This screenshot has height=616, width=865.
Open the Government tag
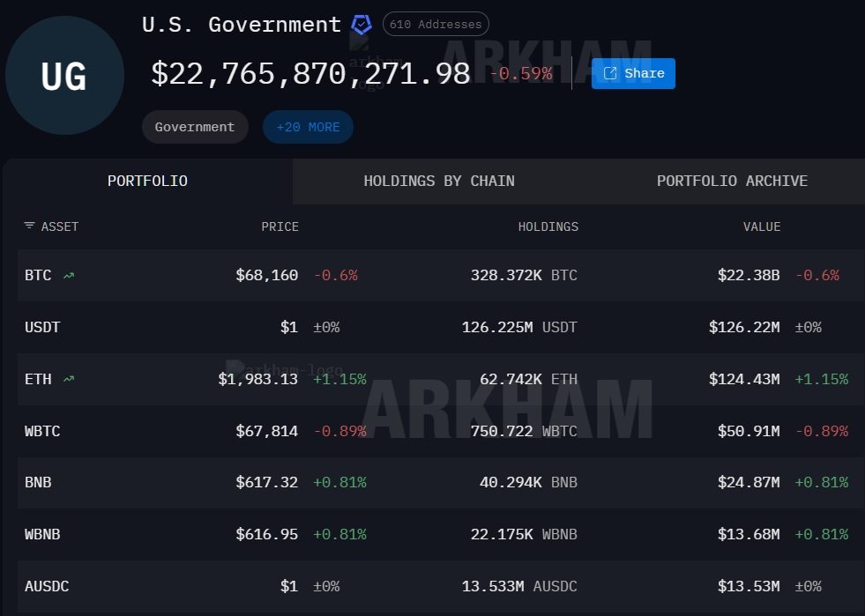pos(194,126)
